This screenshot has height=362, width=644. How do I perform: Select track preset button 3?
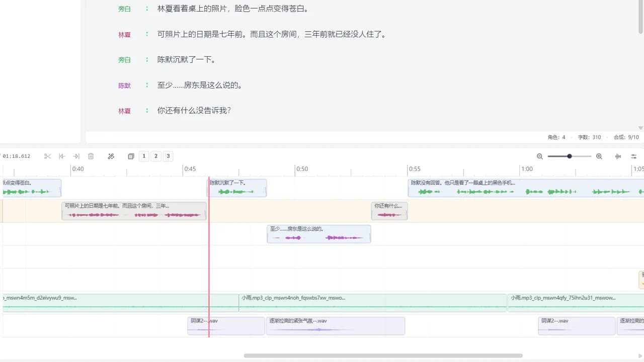168,156
